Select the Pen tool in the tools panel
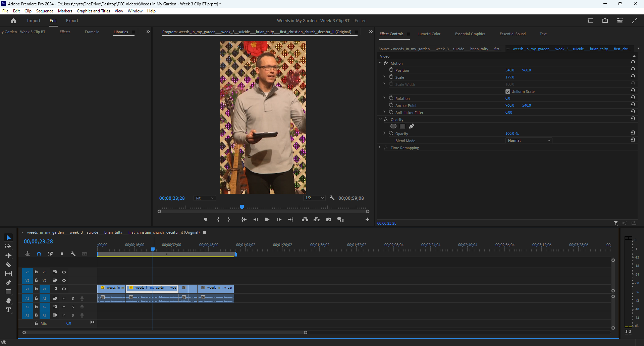Viewport: 644px width, 346px height. coord(8,283)
